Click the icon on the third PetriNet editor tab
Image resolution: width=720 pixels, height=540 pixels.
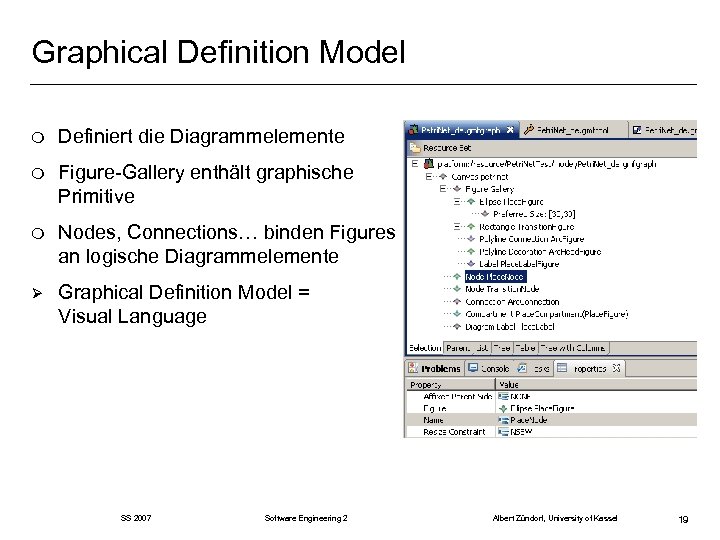pyautogui.click(x=637, y=130)
